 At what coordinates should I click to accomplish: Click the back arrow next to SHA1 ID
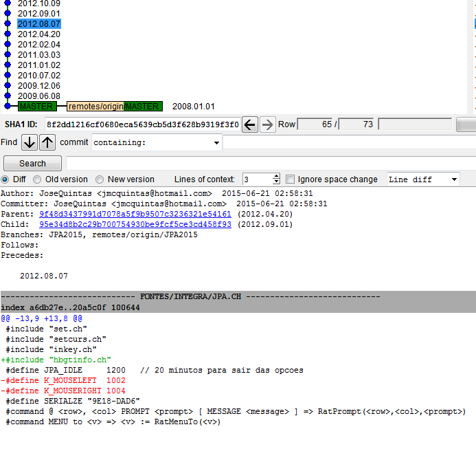click(x=250, y=124)
